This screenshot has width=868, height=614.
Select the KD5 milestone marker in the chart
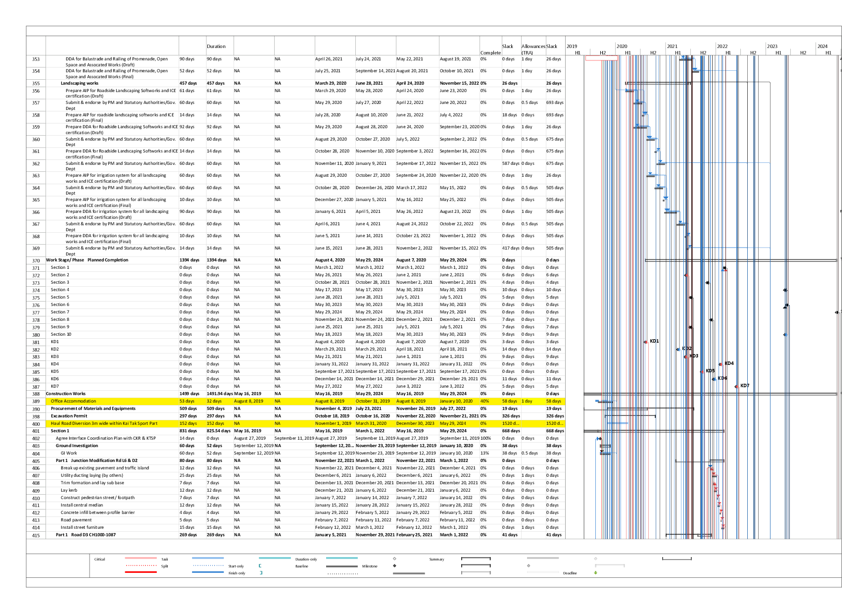click(x=702, y=371)
